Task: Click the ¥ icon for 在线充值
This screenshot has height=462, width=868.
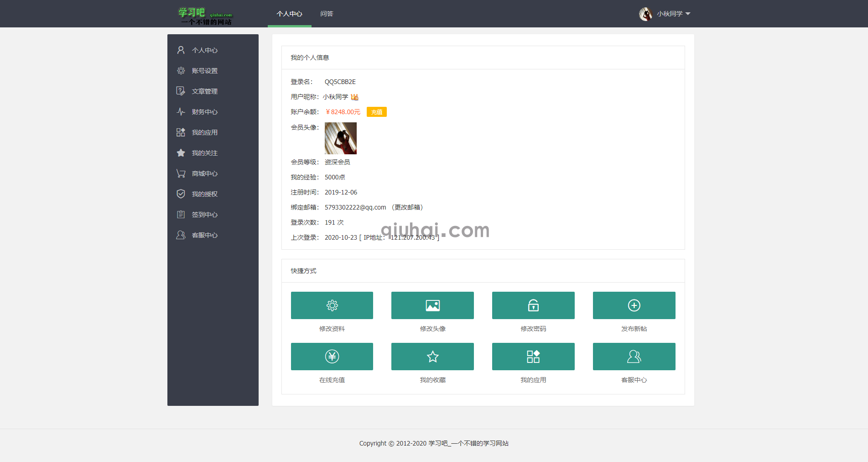Action: click(x=332, y=357)
